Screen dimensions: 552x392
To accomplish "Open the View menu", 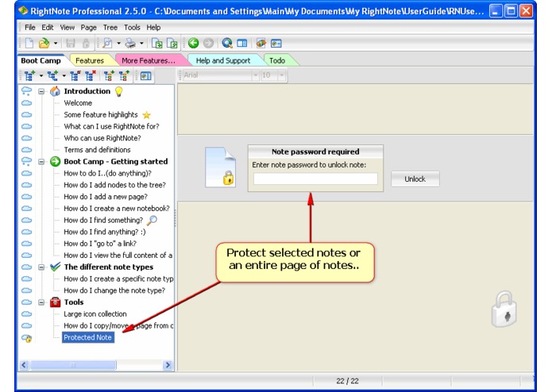I will coord(67,28).
